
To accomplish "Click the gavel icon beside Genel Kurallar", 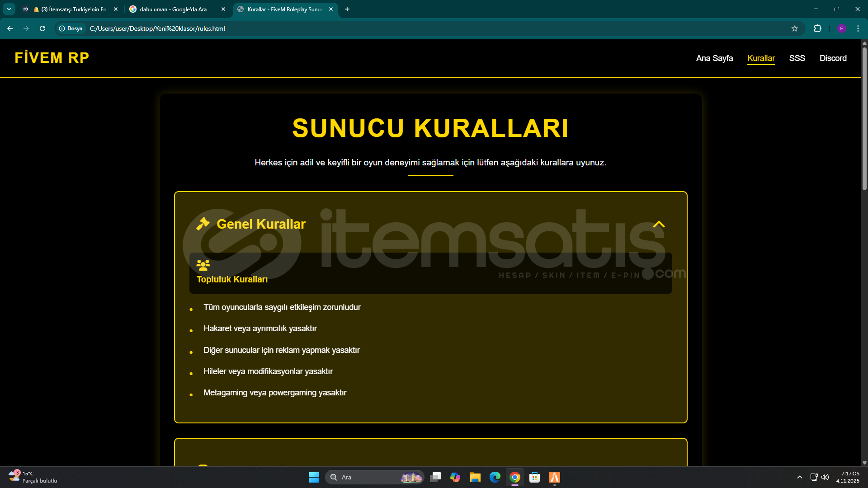I will click(203, 224).
